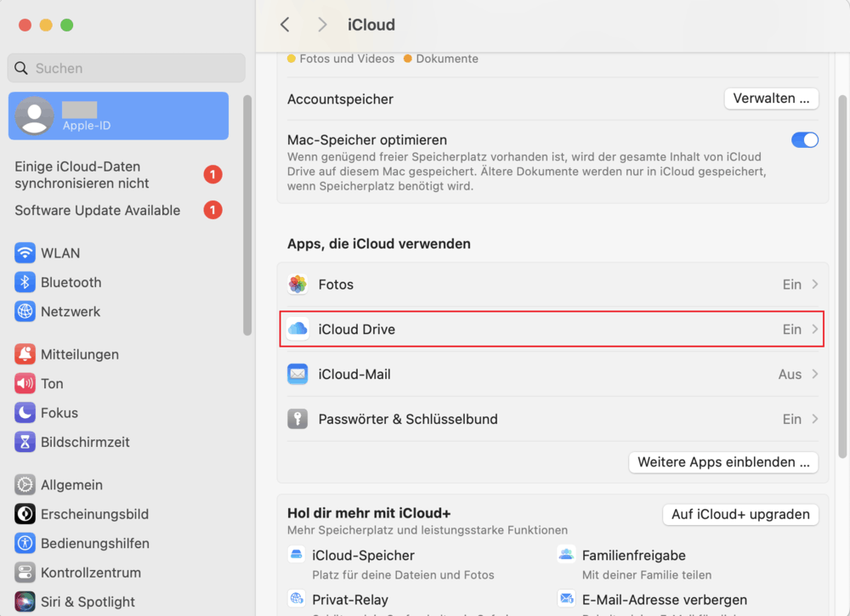This screenshot has width=850, height=616.
Task: Expand the Fotos row chevron
Action: pos(815,285)
